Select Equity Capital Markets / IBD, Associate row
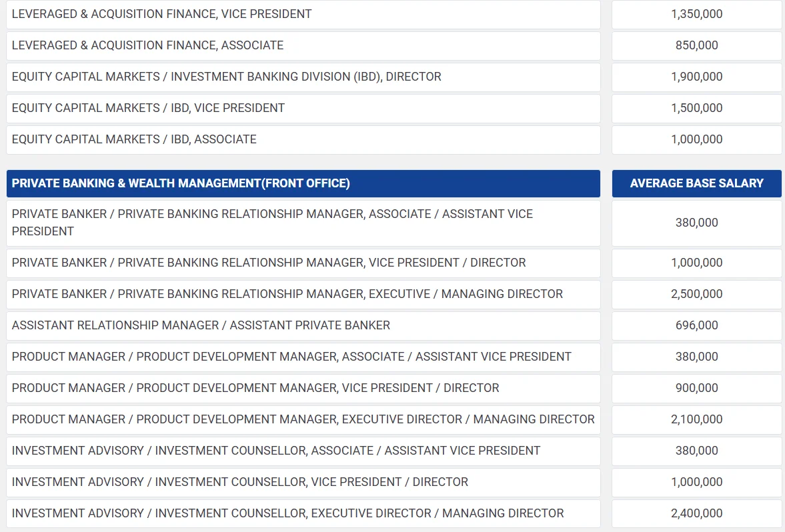The width and height of the screenshot is (785, 532). [x=303, y=139]
